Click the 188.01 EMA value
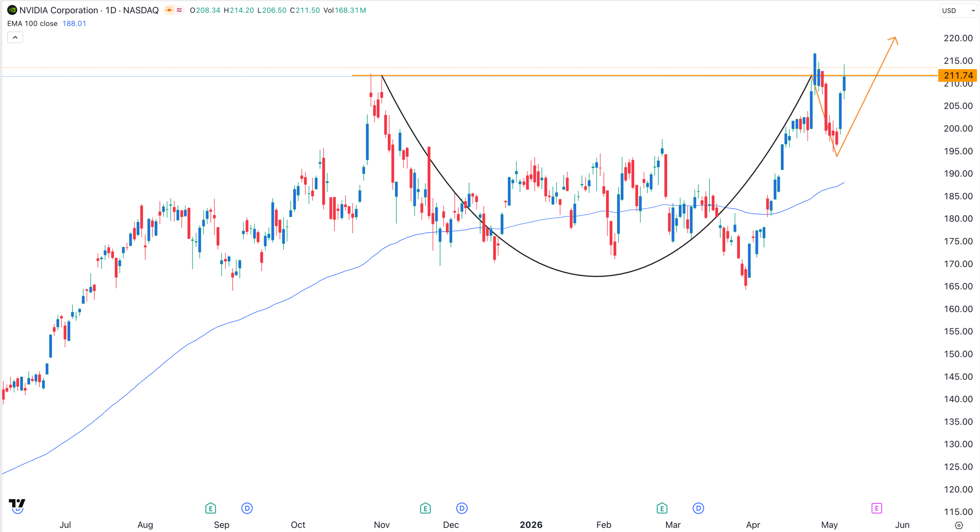The image size is (980, 532). pyautogui.click(x=74, y=24)
